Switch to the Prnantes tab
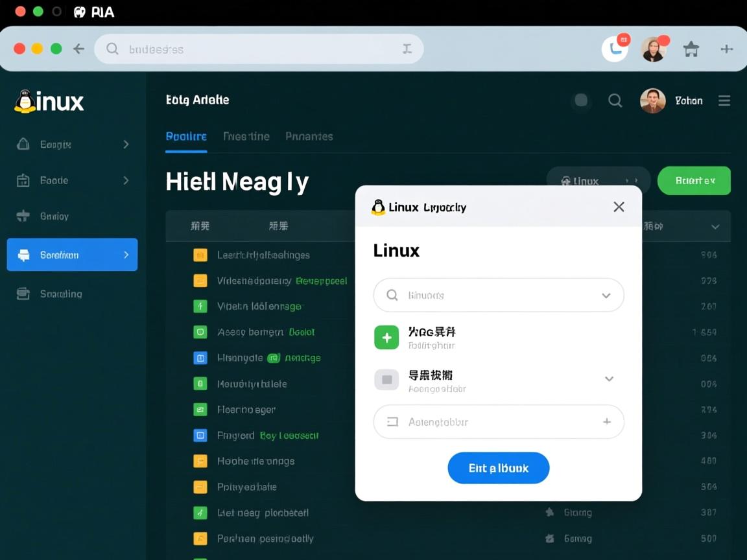Screen dimensions: 747x560 (309, 136)
